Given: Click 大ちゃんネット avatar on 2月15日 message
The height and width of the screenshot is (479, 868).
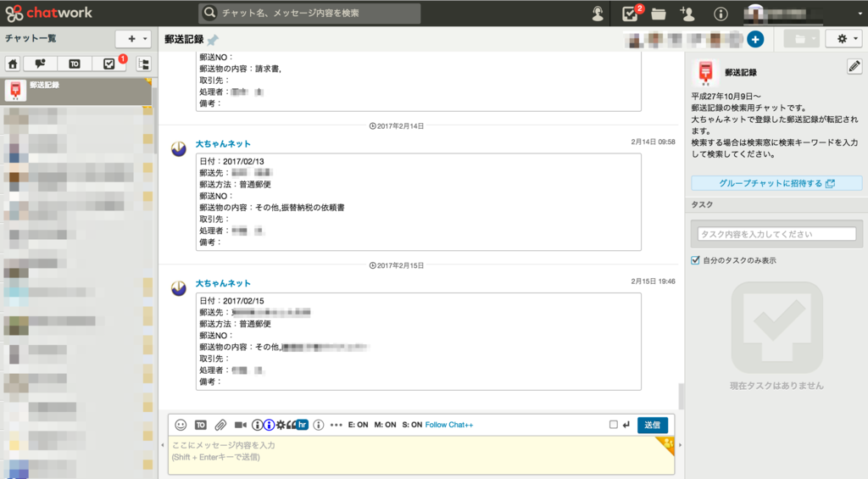Looking at the screenshot, I should [178, 288].
